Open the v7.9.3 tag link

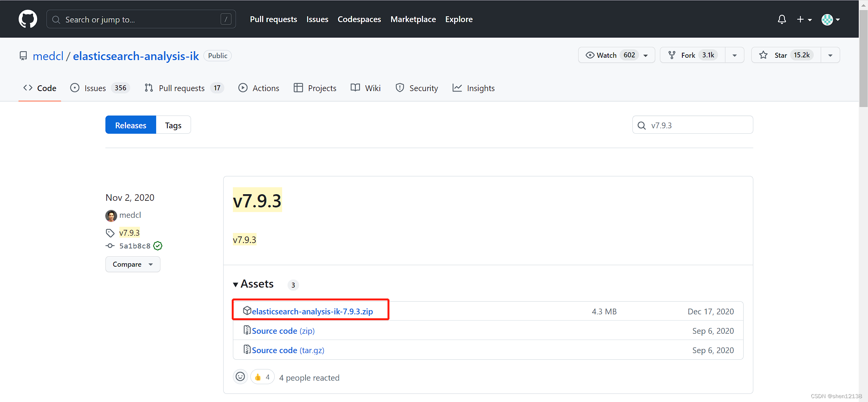pos(129,233)
